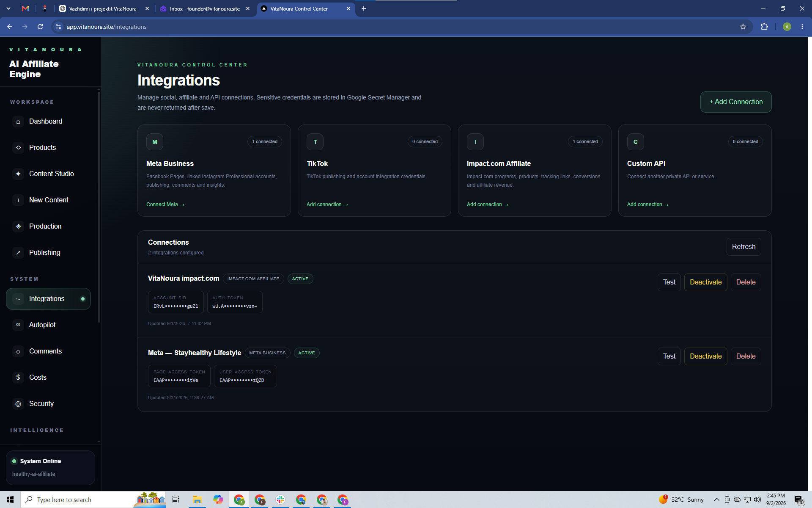Screen dimensions: 812x508
Task: Refresh the Connections list
Action: click(x=743, y=247)
